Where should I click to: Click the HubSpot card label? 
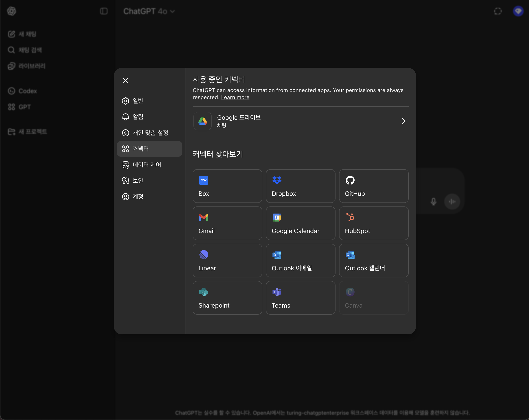tap(357, 231)
